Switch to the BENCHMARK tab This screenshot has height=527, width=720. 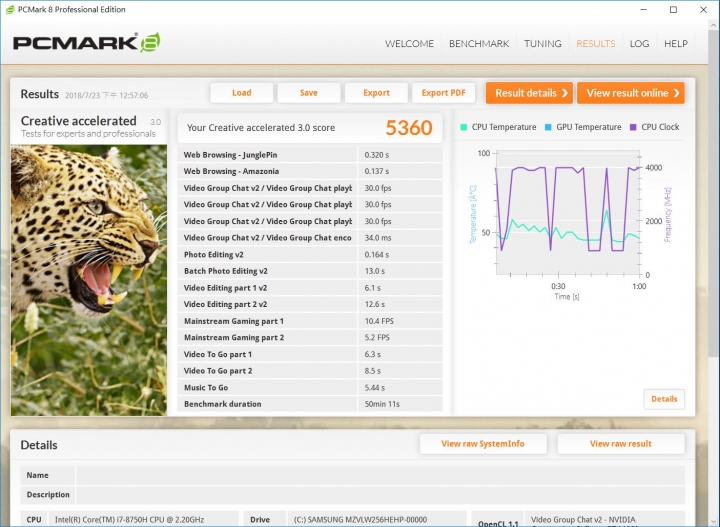(479, 44)
